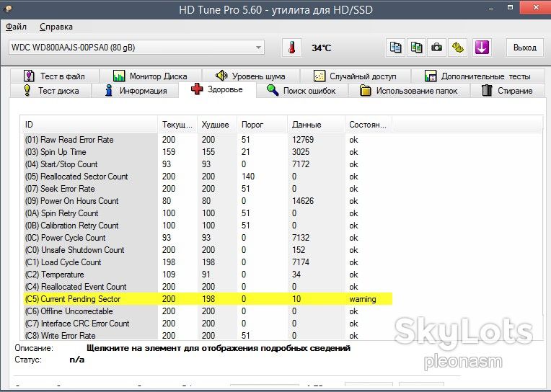Viewport: 551px width, 392px height.
Task: Select the (C2) Temperature row
Action: 208,275
